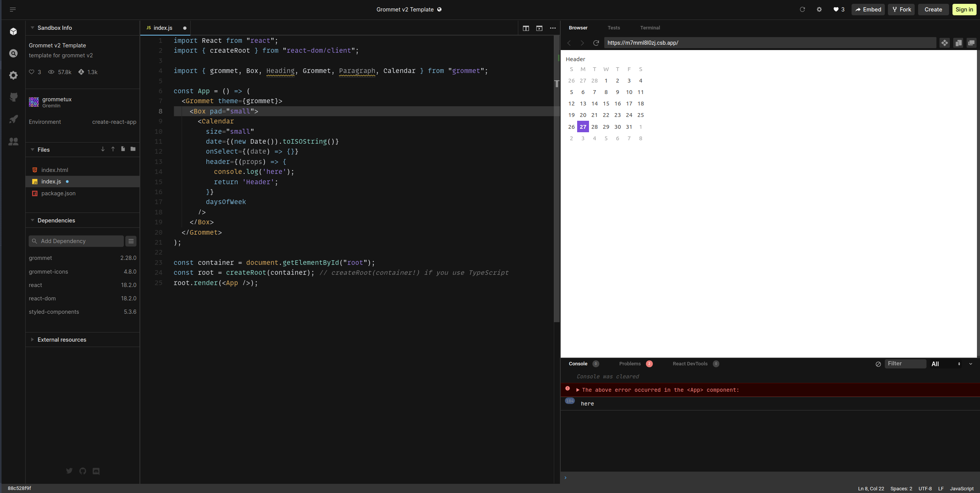The image size is (980, 493).
Task: Click the split pages icon beside URL bar
Action: [x=958, y=43]
